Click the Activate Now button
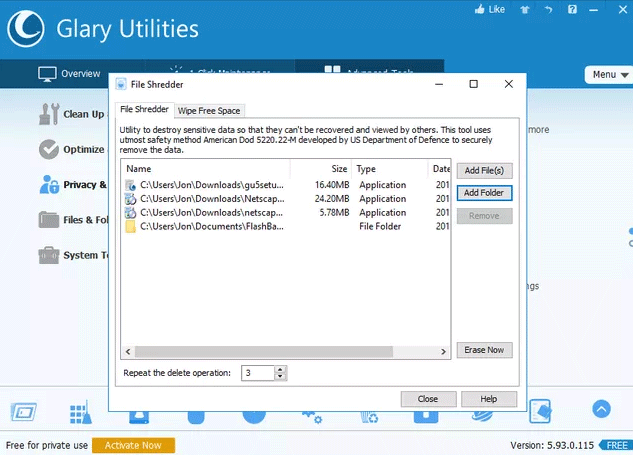633x455 pixels. point(134,445)
